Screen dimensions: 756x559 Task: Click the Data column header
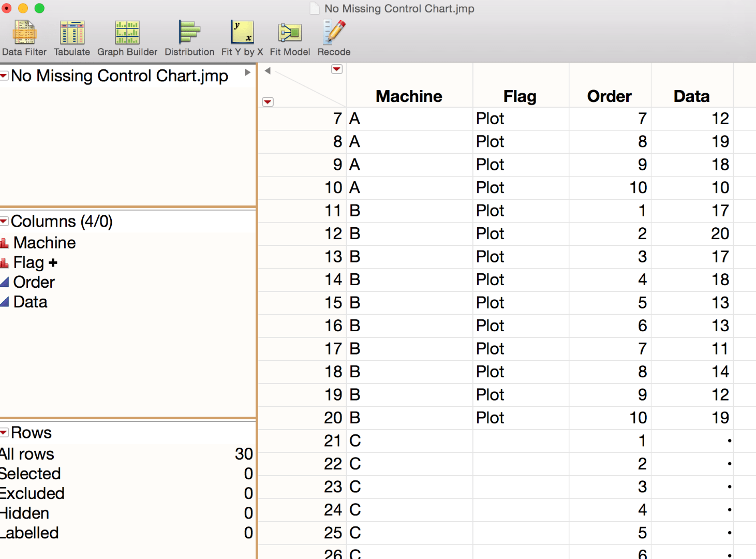pos(692,96)
